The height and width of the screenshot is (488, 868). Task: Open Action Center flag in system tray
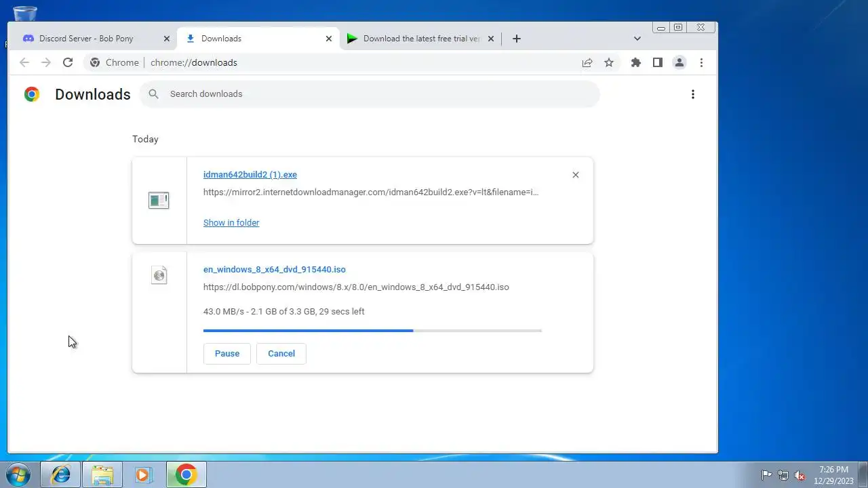click(x=766, y=475)
